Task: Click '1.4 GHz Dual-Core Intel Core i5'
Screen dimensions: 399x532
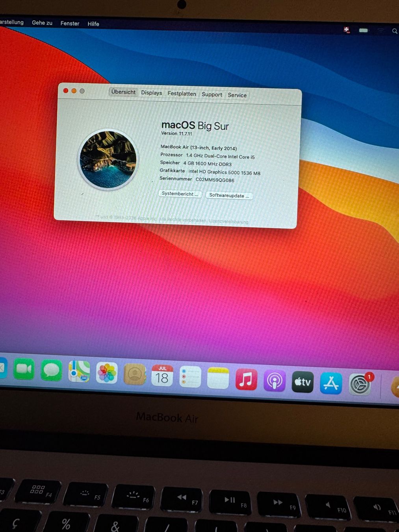Action: pyautogui.click(x=220, y=156)
